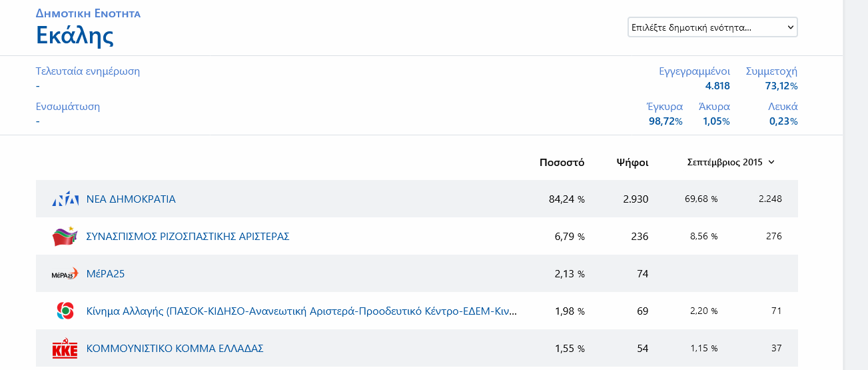The width and height of the screenshot is (868, 370).
Task: Click the Συμμετοχή turnout label
Action: 771,71
